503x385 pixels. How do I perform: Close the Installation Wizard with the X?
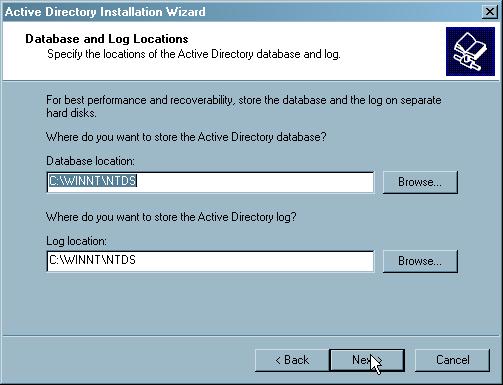coord(489,12)
